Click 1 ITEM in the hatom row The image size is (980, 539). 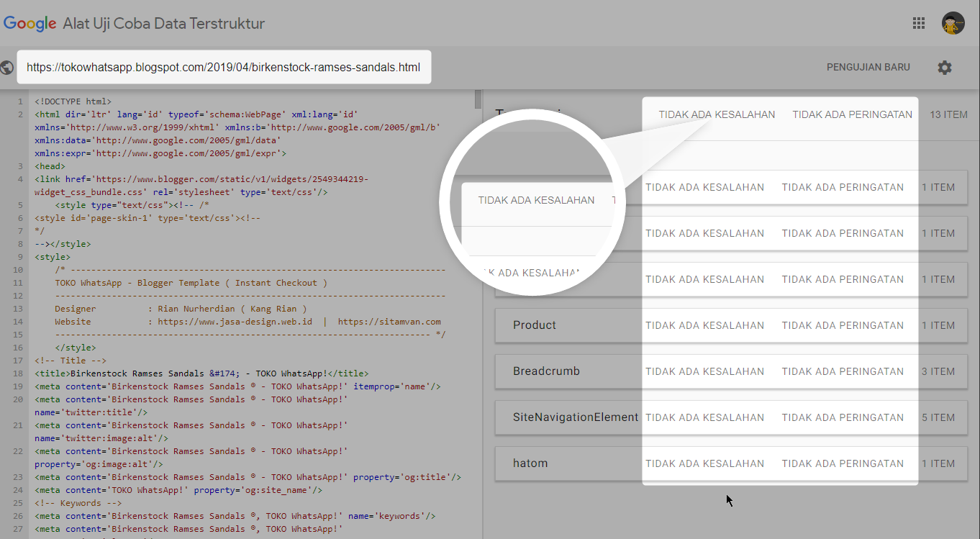pyautogui.click(x=938, y=463)
